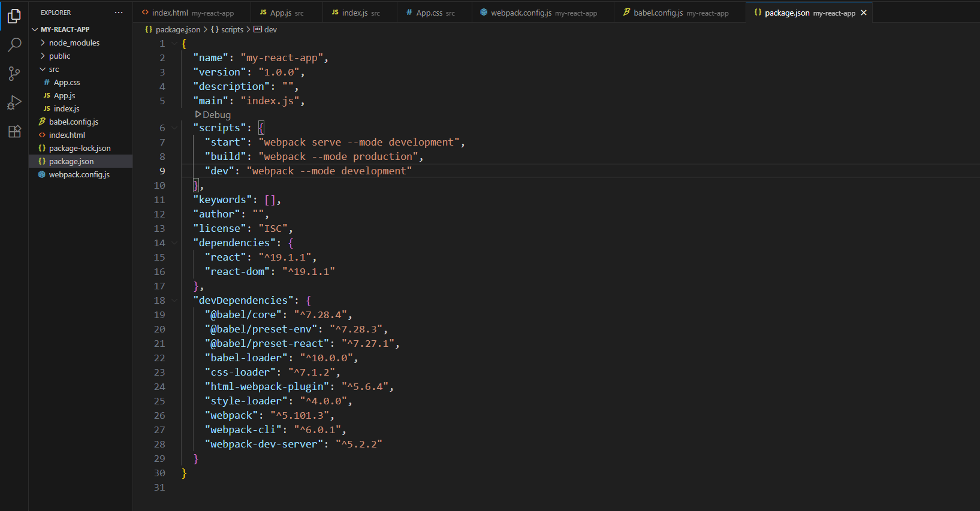Click the "keywords" key
The width and height of the screenshot is (980, 511).
(222, 199)
